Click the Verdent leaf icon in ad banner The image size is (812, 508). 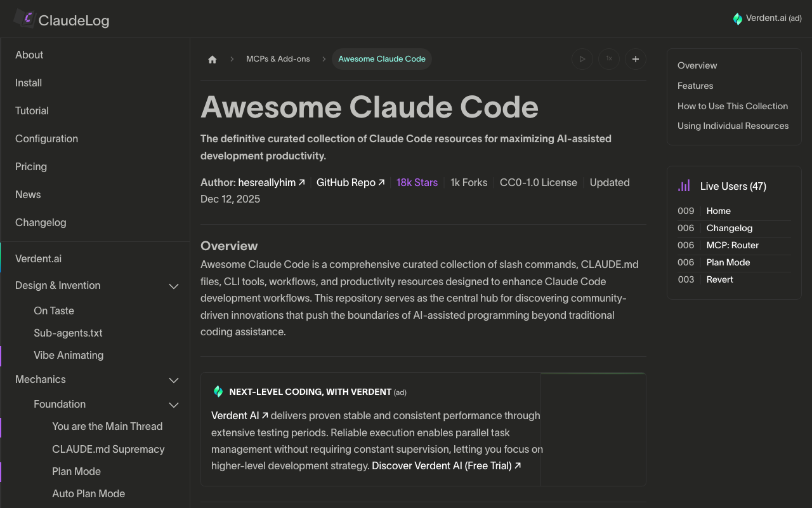[x=218, y=392]
